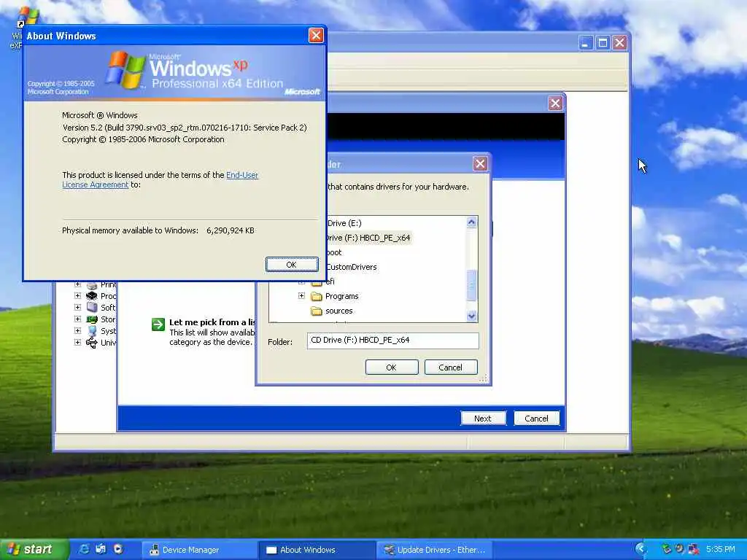This screenshot has width=747, height=560.
Task: Click the Software devices icon
Action: tap(92, 308)
